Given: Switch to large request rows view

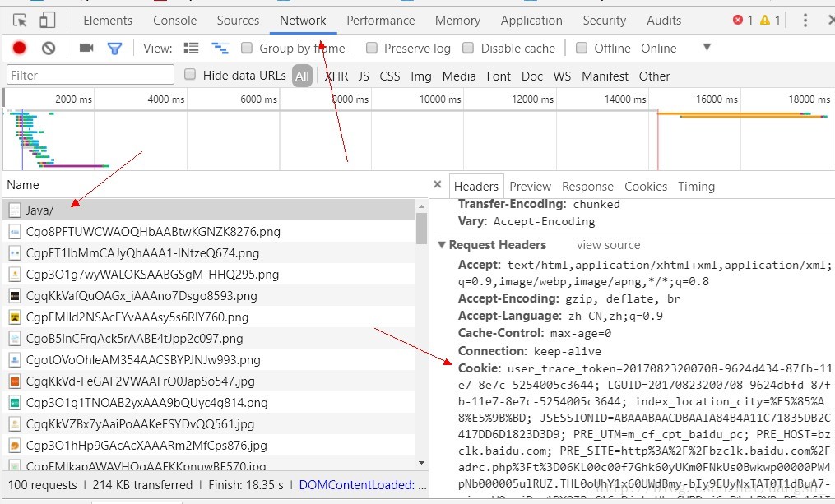Looking at the screenshot, I should tap(191, 48).
